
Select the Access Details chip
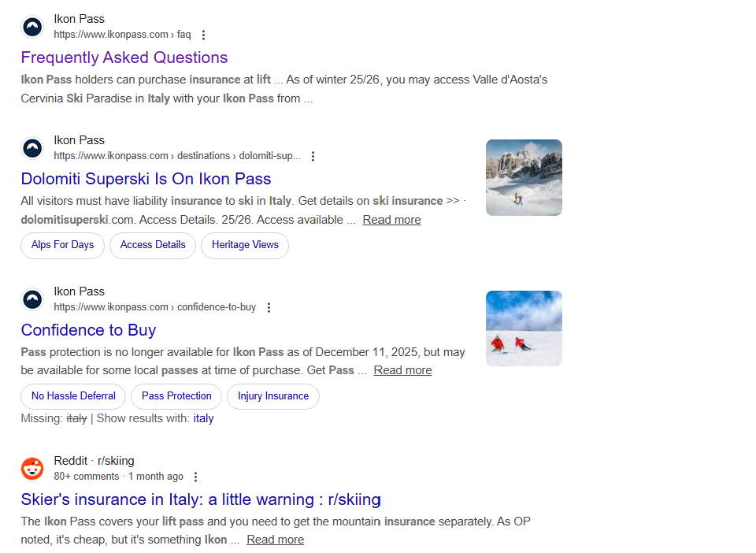click(x=153, y=245)
